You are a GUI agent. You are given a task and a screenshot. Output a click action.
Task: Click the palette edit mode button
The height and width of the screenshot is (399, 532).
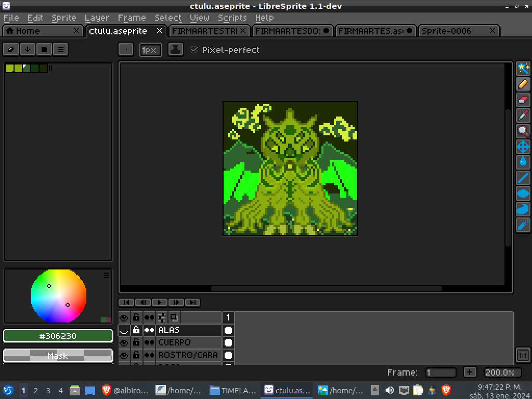[x=11, y=49]
